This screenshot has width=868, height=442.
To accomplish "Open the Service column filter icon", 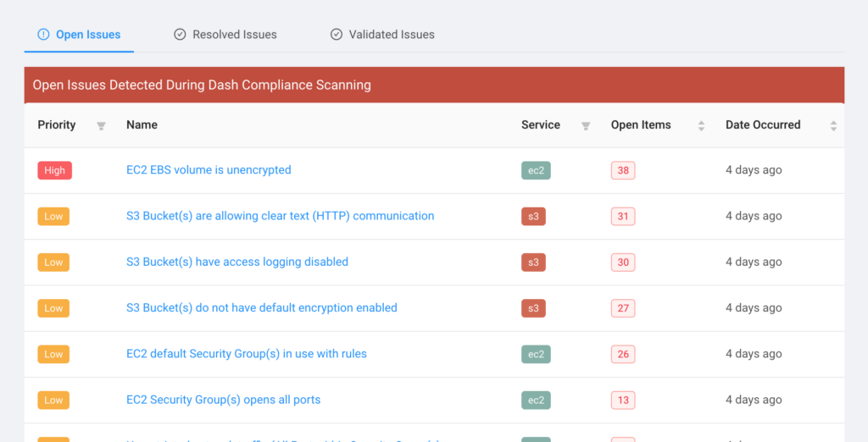I will (x=586, y=126).
